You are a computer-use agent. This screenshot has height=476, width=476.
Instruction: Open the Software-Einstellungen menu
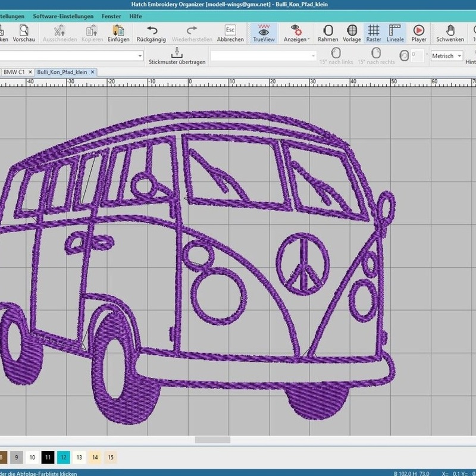point(63,15)
